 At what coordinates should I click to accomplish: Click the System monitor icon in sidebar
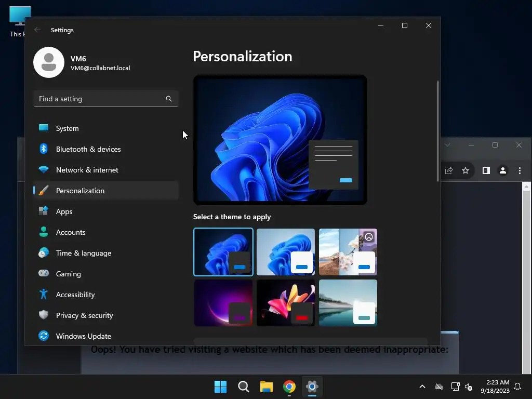[44, 128]
